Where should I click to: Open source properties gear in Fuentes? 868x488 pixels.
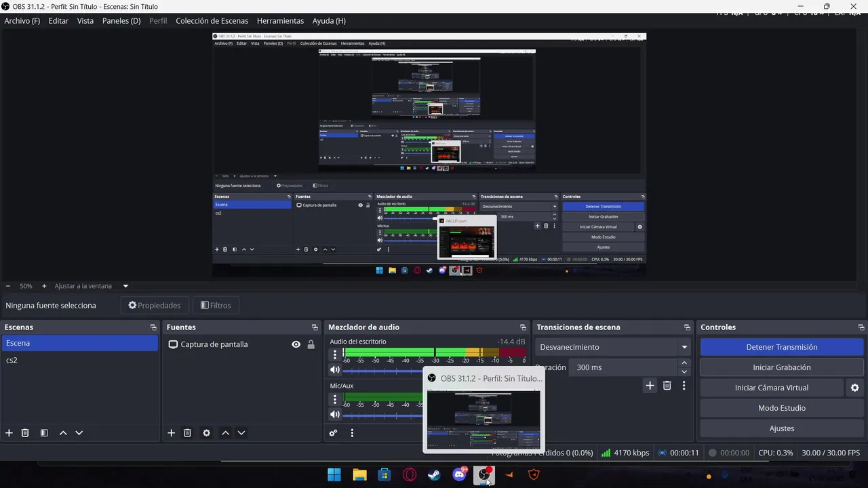point(206,433)
